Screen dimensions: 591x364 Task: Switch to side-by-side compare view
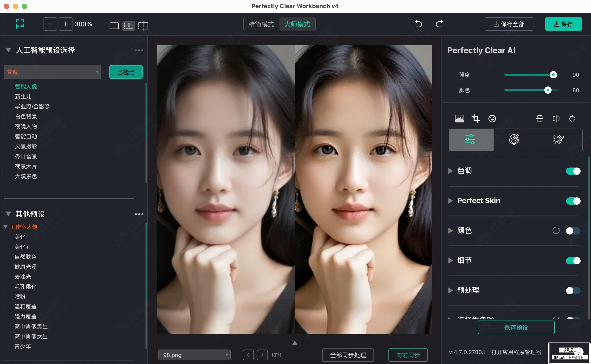click(x=129, y=26)
